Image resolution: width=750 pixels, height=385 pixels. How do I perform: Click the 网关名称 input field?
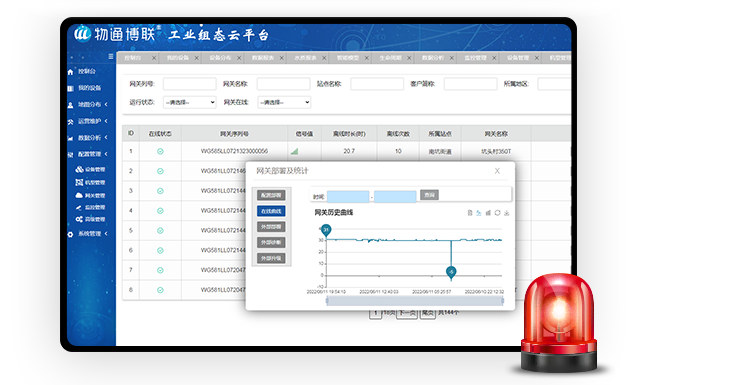pos(283,84)
